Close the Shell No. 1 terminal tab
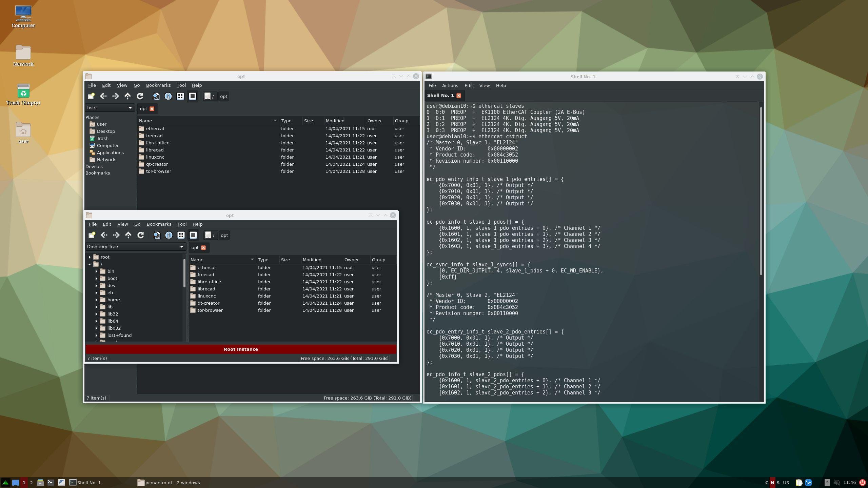868x488 pixels. [x=458, y=96]
